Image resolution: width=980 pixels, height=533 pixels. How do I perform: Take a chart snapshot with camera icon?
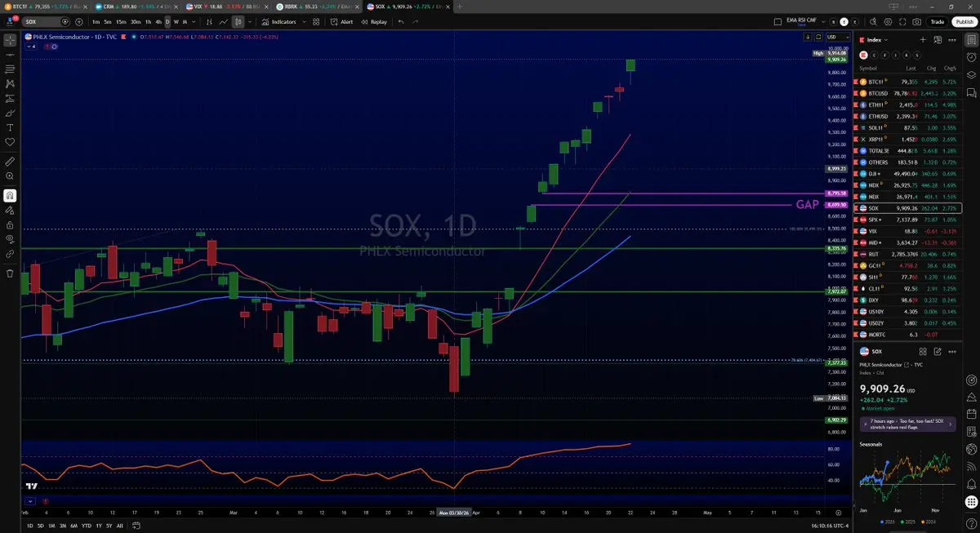coord(916,22)
